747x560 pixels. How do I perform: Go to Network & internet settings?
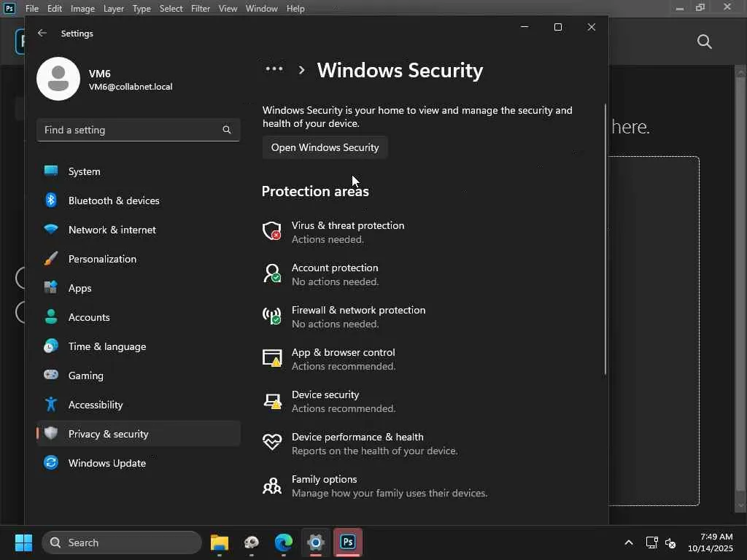point(138,229)
